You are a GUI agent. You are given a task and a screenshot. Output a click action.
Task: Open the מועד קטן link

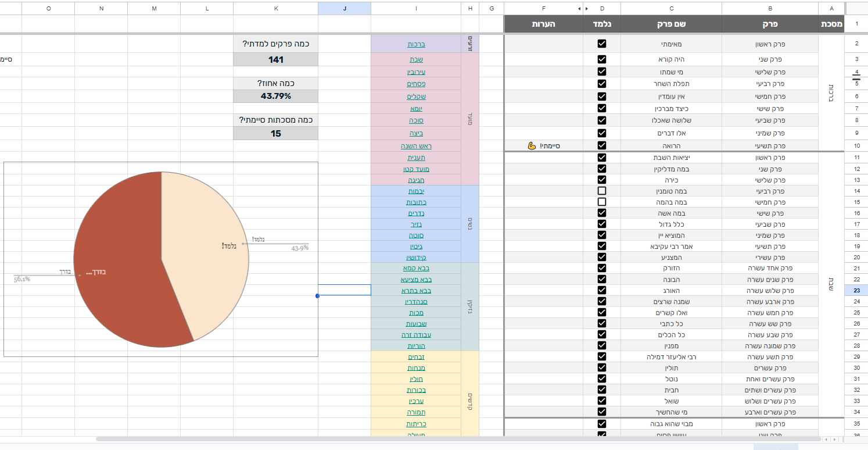[x=415, y=169]
